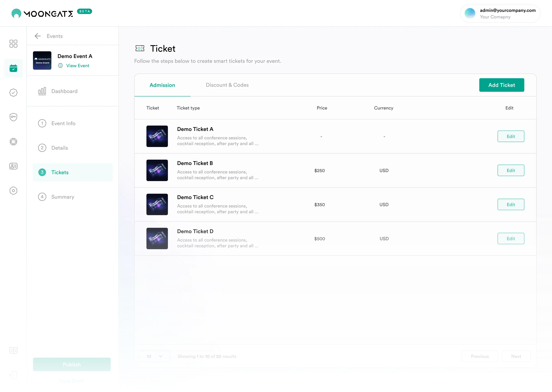Screen dimensions: 552x392
Task: Open the chip processor icon in sidebar
Action: click(x=13, y=142)
